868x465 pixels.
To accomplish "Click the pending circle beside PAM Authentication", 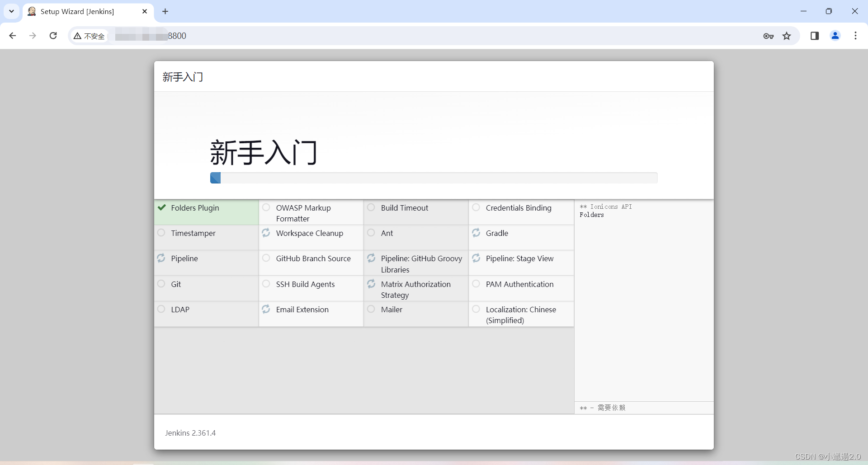I will tap(476, 284).
